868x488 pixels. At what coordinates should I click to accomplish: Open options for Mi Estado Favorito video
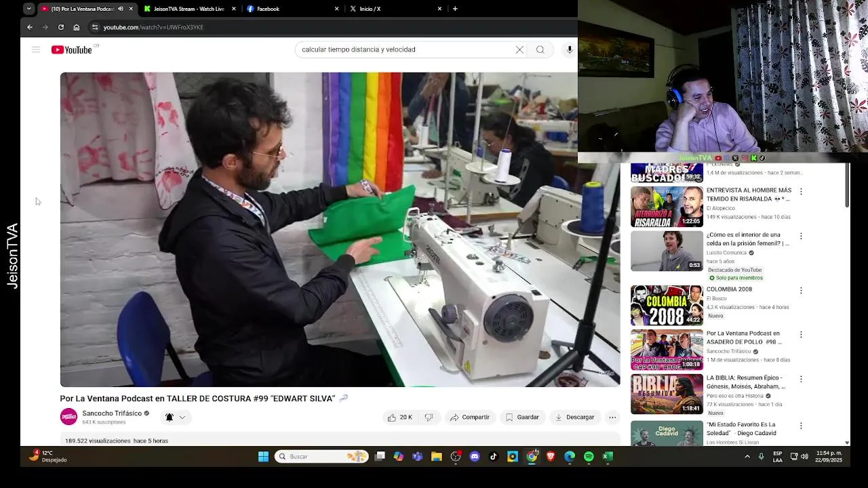[801, 426]
